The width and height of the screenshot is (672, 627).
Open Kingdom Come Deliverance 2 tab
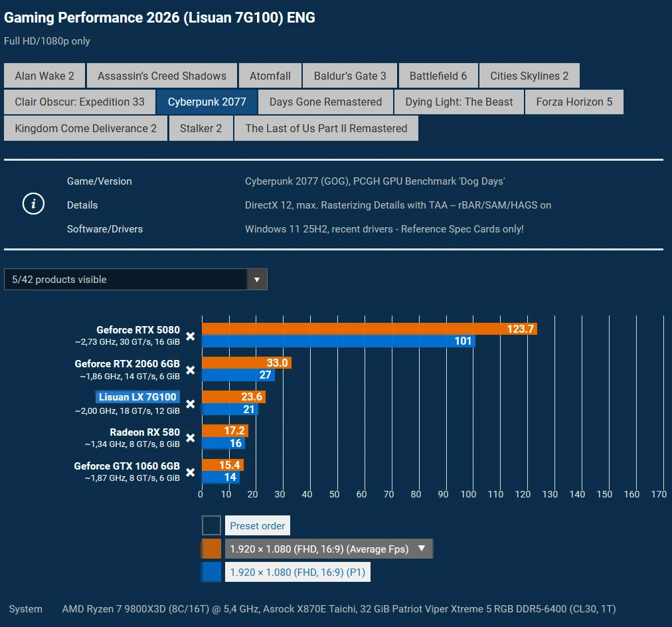(86, 129)
